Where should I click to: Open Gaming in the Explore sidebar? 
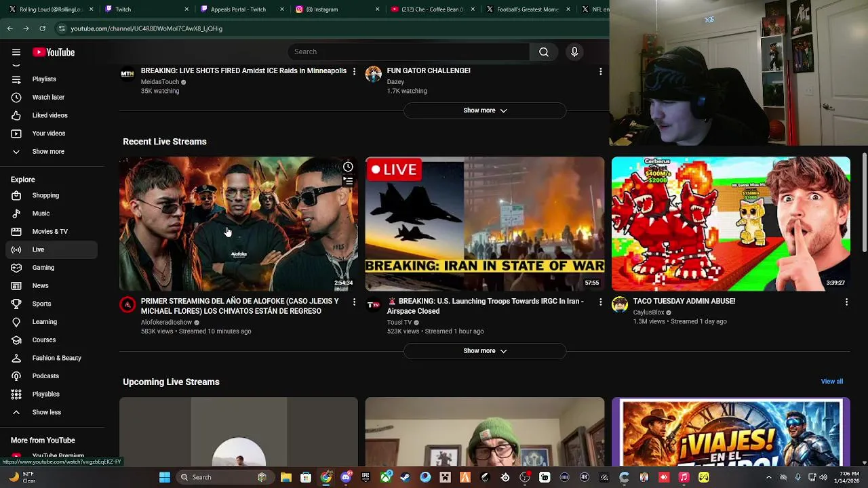pyautogui.click(x=51, y=268)
